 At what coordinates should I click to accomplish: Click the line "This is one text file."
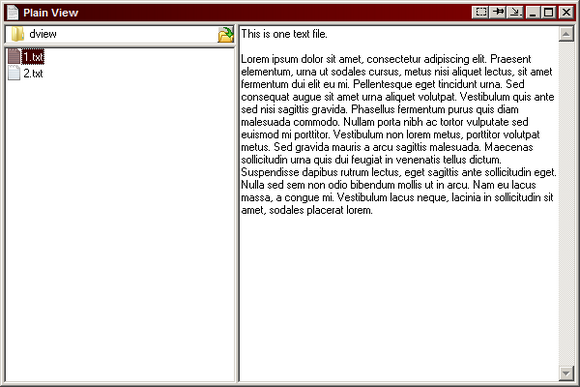(x=284, y=34)
